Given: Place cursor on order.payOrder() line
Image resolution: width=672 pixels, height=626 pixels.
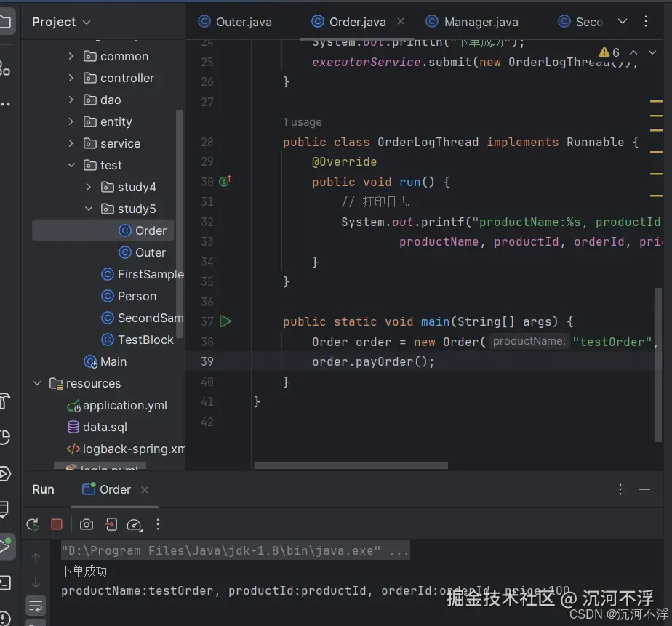Looking at the screenshot, I should click(373, 361).
